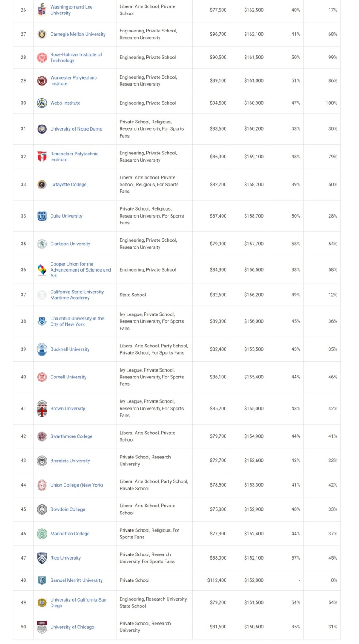
Task: Click the Rensselaer Polytechnic Institute logo
Action: click(x=42, y=157)
